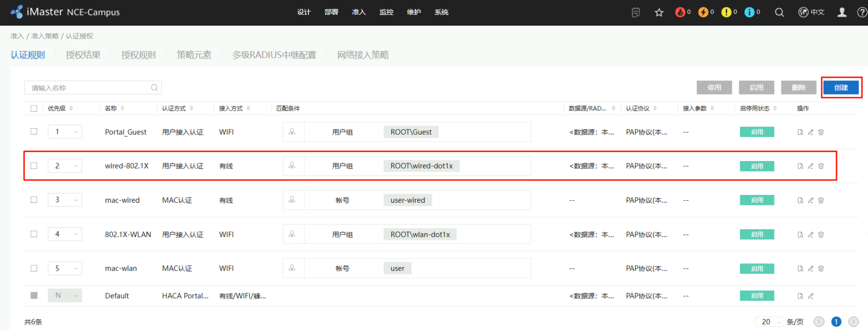Screen dimensions: 868x330
Task: Click the blue 创建 button
Action: click(841, 87)
